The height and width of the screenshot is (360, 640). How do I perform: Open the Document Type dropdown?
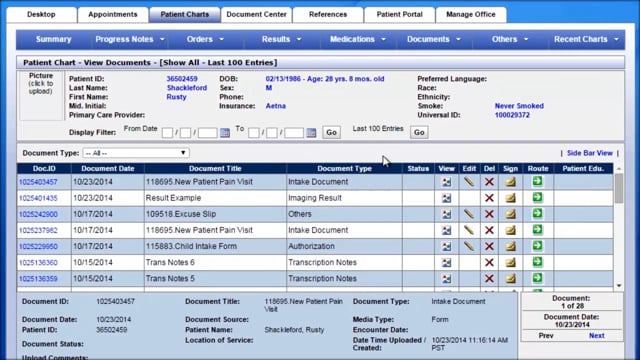136,153
